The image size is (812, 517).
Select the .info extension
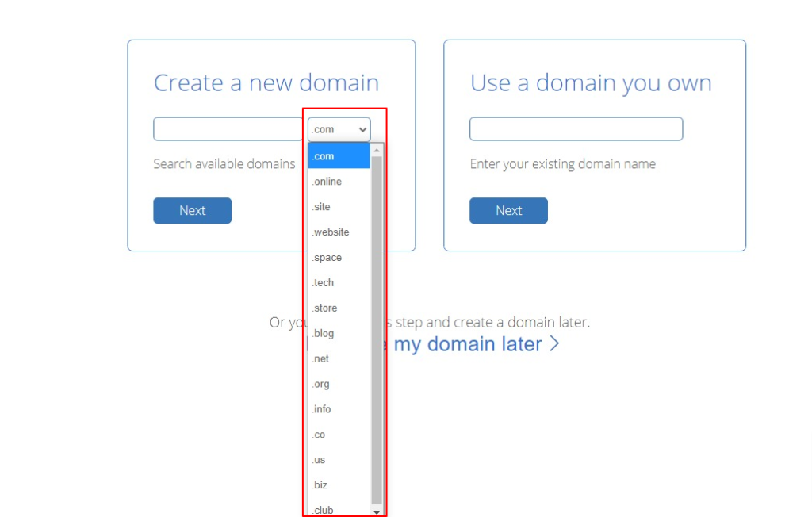(x=339, y=409)
